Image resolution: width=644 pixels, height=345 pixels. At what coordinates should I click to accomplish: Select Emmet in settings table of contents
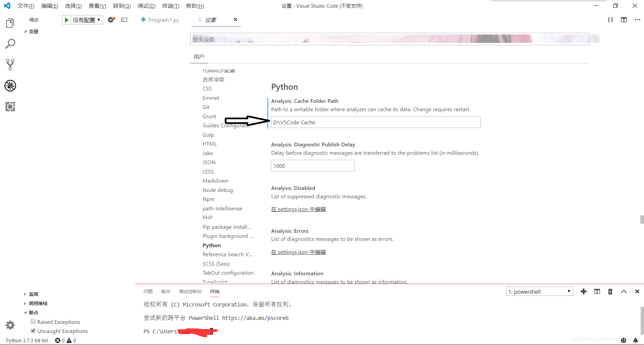pos(211,98)
